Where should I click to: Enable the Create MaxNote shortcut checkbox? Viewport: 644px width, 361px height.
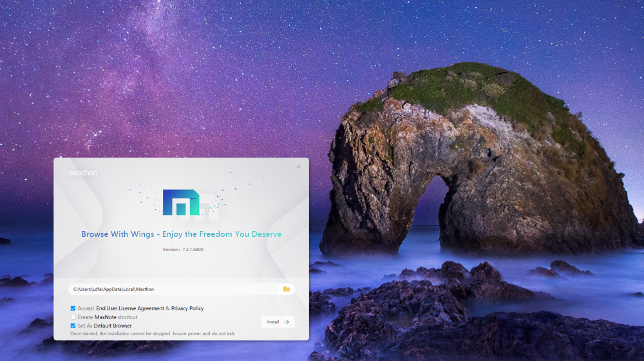click(x=73, y=317)
